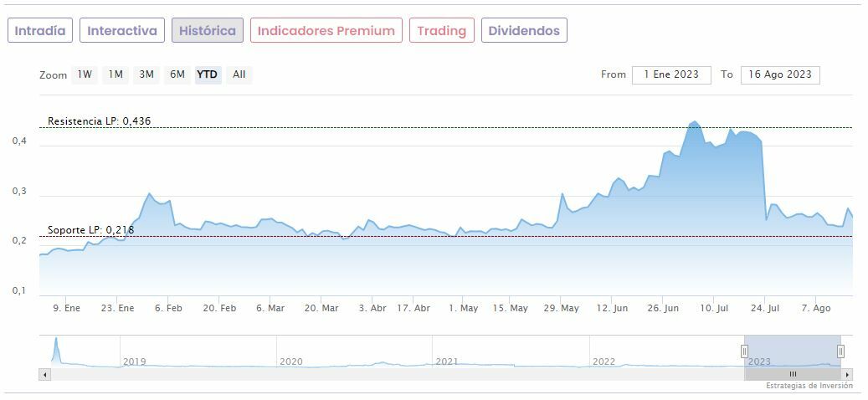Switch to the Interactiva tab
The height and width of the screenshot is (400, 868).
122,31
